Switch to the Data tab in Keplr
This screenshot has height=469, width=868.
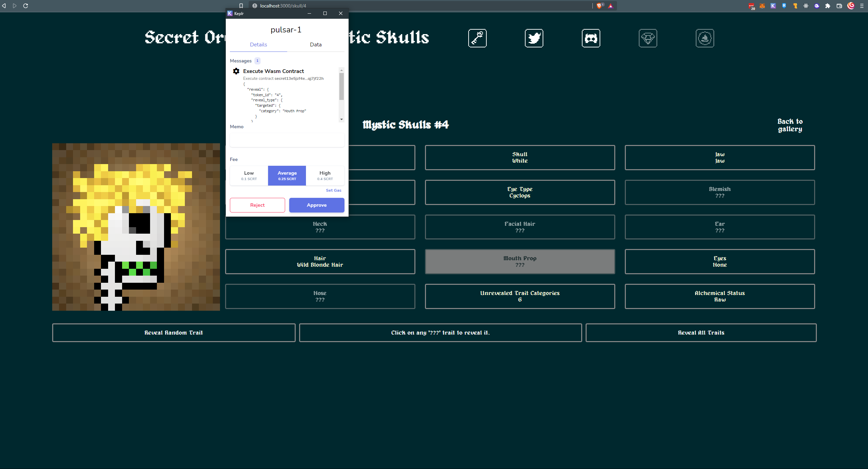315,45
